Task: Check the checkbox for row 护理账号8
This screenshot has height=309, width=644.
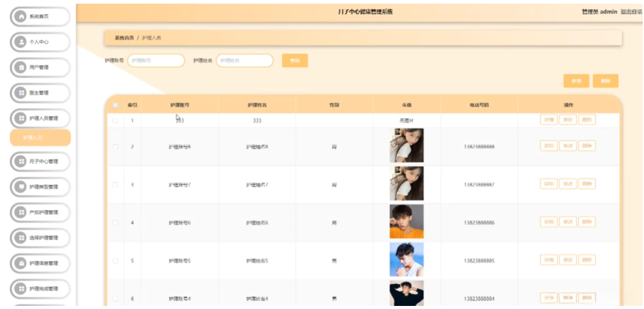Action: click(116, 147)
